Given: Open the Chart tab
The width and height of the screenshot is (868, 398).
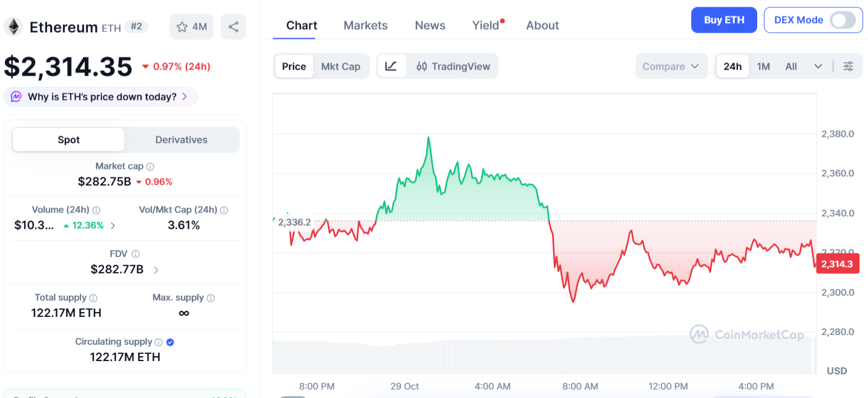Looking at the screenshot, I should click(301, 25).
